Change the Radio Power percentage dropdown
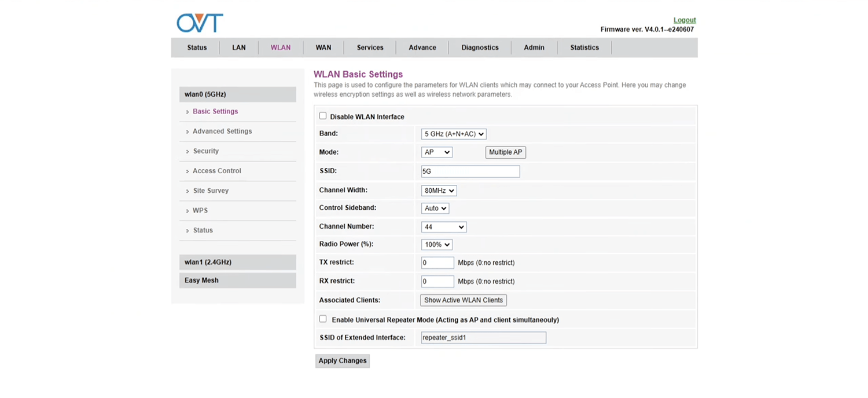 tap(436, 244)
